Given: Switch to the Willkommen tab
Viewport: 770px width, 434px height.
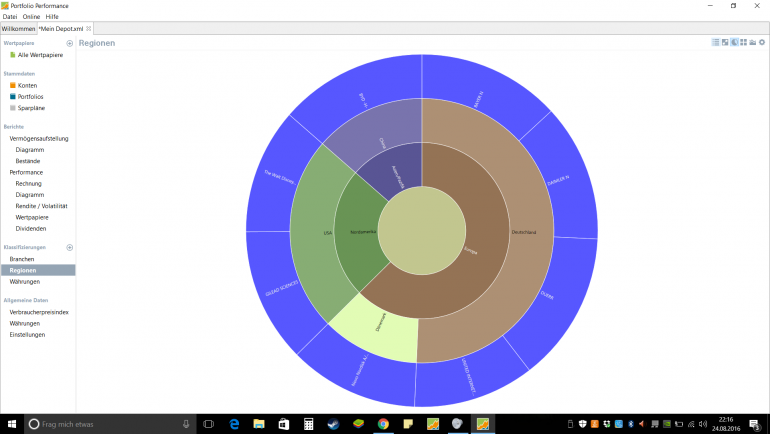Looking at the screenshot, I should pos(18,28).
